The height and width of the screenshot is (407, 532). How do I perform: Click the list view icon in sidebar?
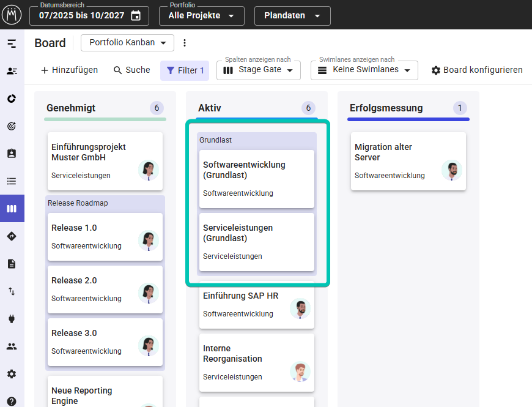(x=12, y=181)
